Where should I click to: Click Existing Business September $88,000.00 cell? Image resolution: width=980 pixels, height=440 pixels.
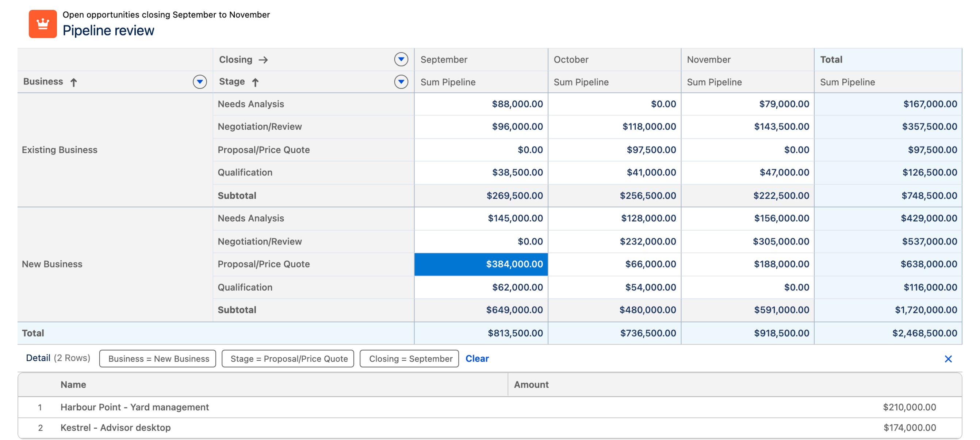click(481, 104)
